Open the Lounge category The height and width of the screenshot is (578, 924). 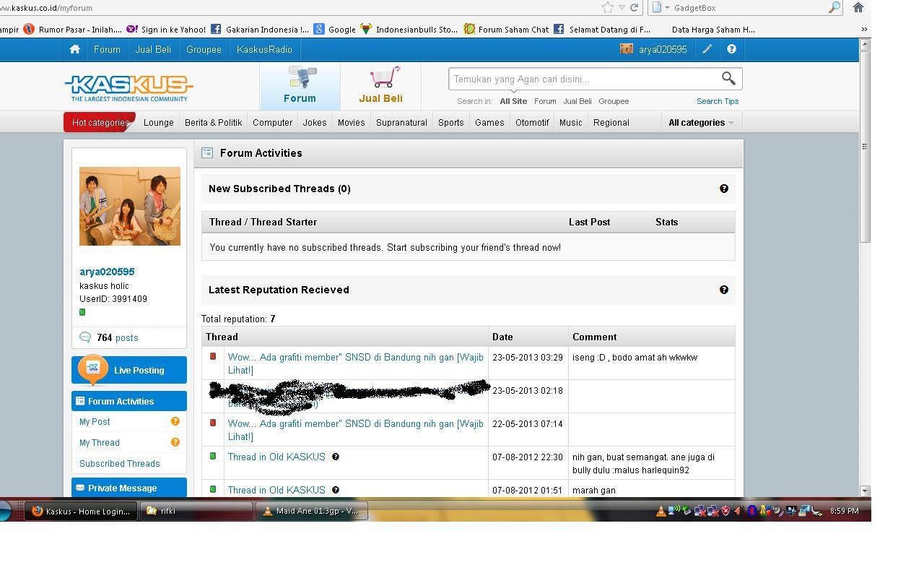[x=159, y=122]
